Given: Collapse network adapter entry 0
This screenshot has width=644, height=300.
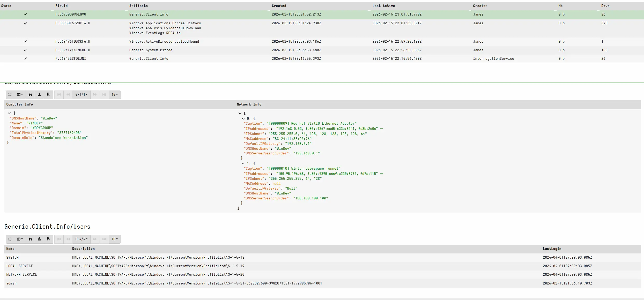Looking at the screenshot, I should pyautogui.click(x=243, y=119).
